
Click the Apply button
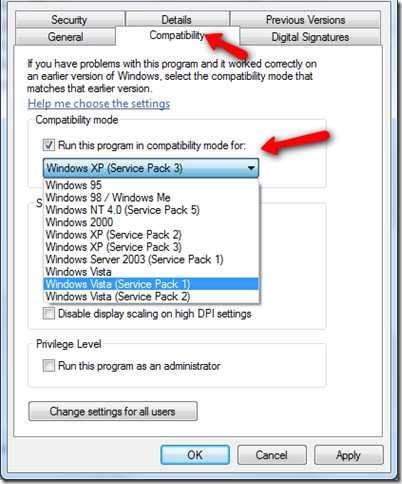[349, 455]
